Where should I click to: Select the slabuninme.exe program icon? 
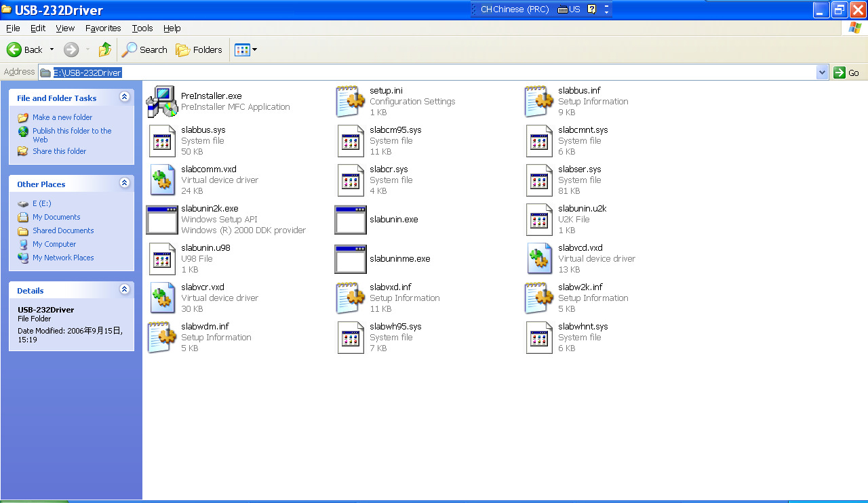click(351, 259)
